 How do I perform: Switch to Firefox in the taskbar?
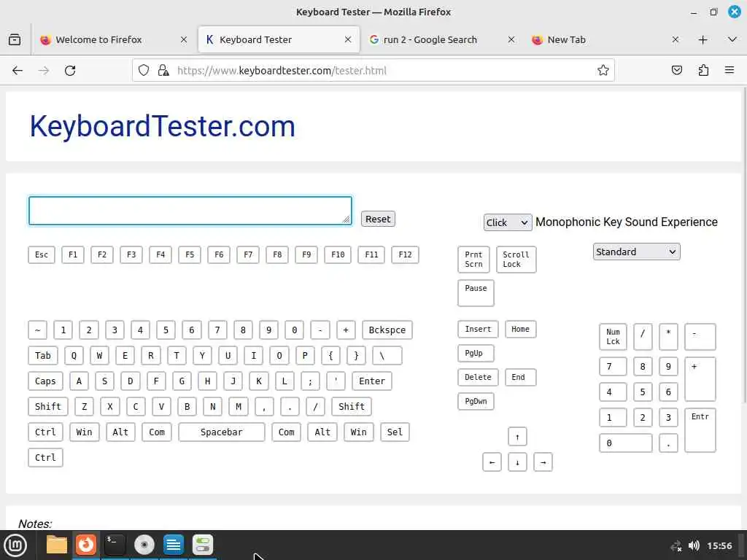(x=86, y=545)
